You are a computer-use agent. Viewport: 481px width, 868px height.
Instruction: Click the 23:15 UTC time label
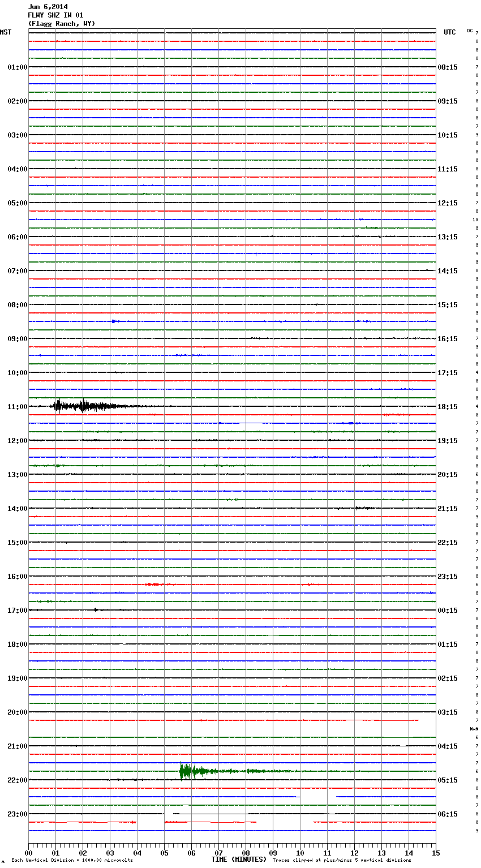[448, 577]
